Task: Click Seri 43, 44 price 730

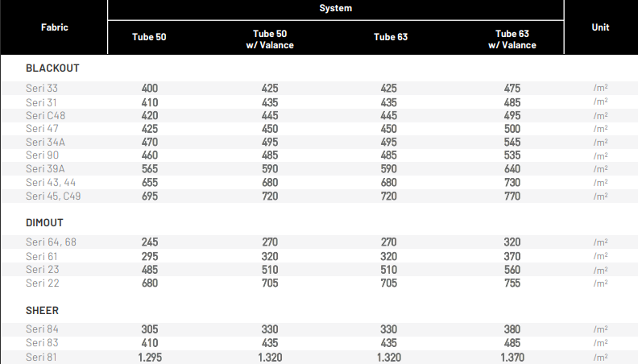Action: coord(512,182)
